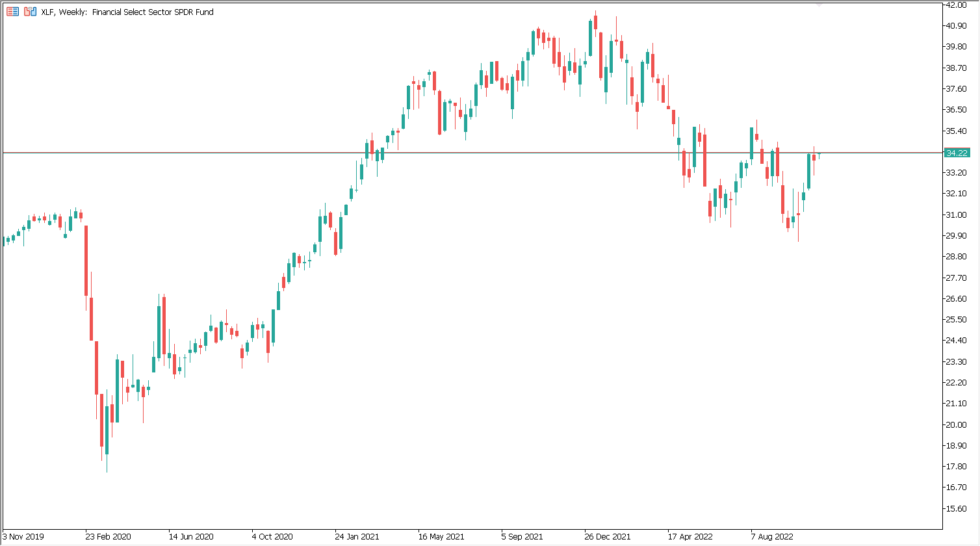Click the 39.80 price scale label
980x546 pixels.
pyautogui.click(x=957, y=47)
